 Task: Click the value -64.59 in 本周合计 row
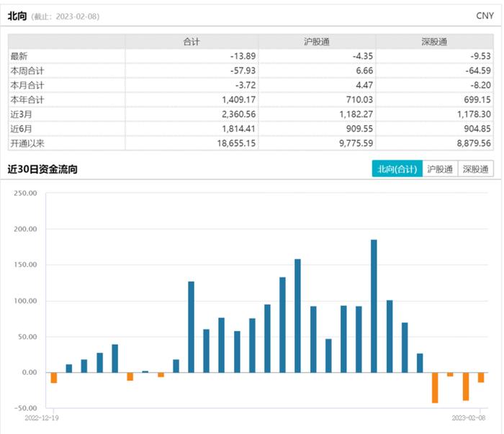click(478, 71)
